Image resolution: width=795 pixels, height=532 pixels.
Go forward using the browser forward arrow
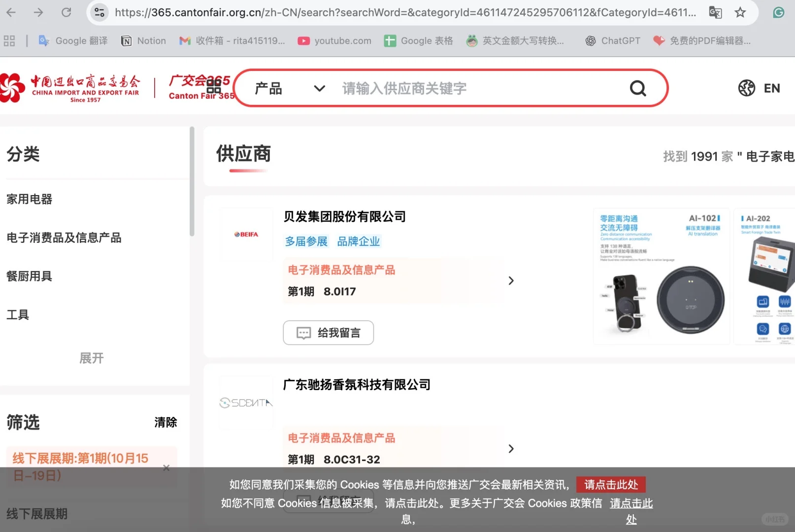(38, 12)
